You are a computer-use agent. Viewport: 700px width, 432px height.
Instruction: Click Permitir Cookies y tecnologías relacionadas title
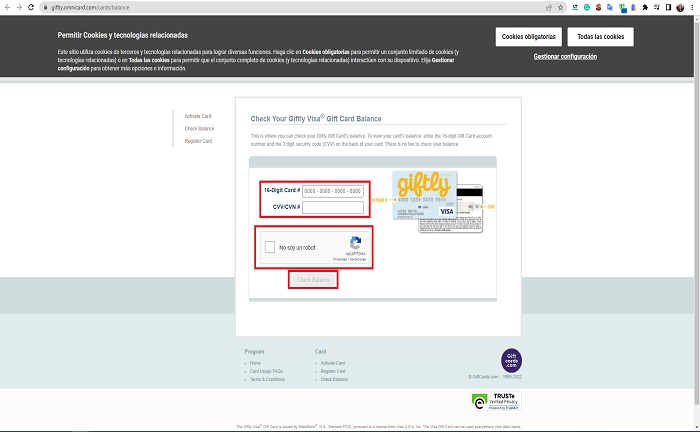pos(123,35)
